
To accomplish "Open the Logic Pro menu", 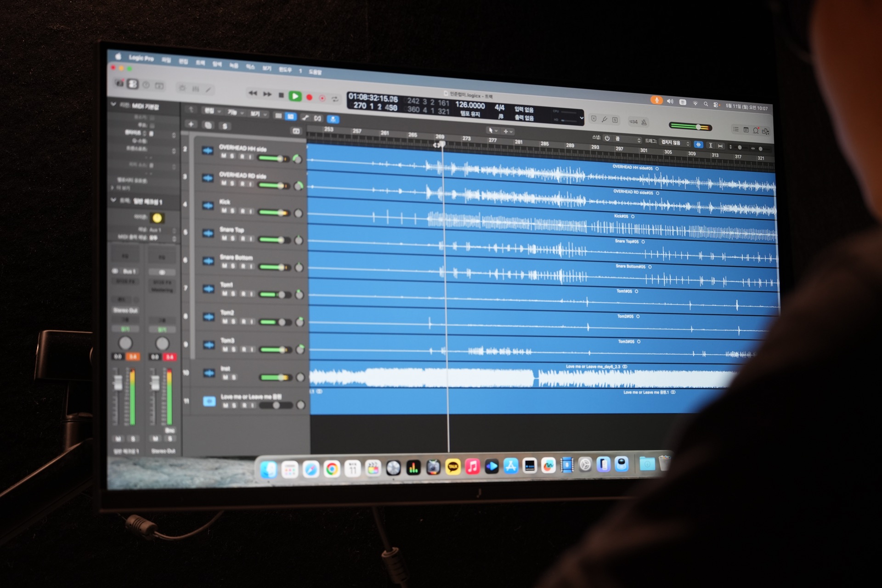I will point(141,58).
